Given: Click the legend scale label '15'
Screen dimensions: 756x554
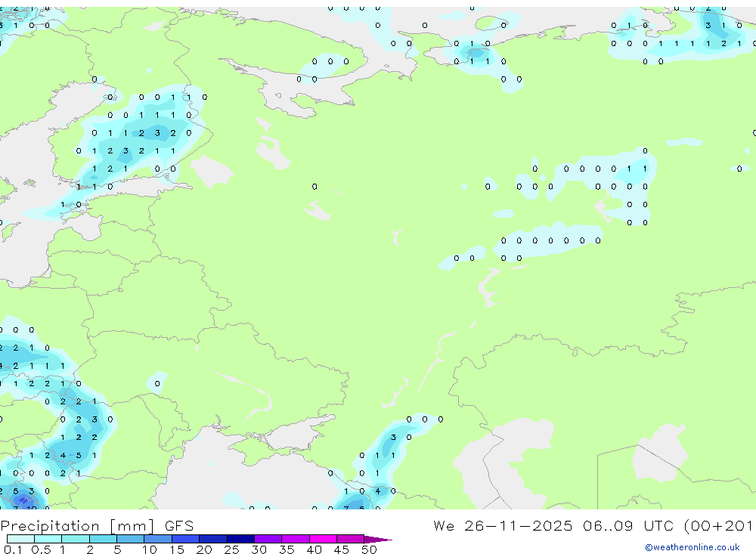Looking at the screenshot, I should coord(176,549).
